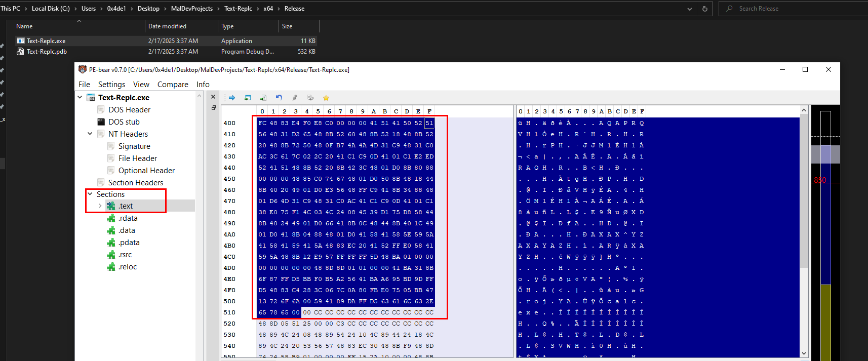868x361 pixels.
Task: Click the Explorer refresh button
Action: click(704, 9)
